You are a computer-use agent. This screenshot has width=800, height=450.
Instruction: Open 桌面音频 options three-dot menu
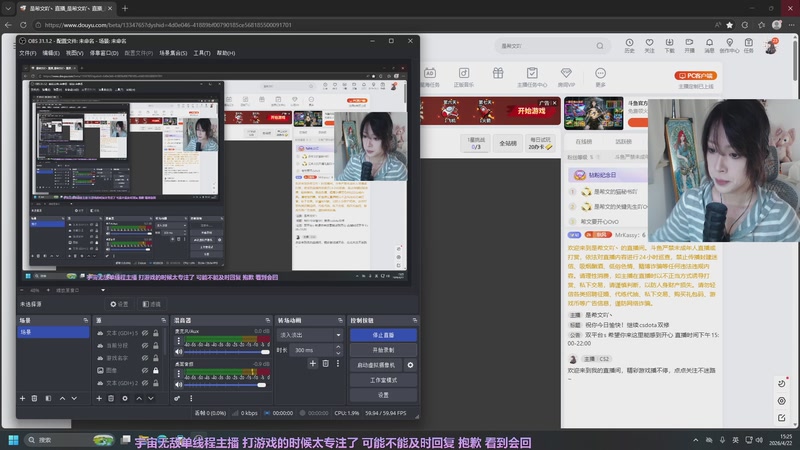tap(179, 373)
